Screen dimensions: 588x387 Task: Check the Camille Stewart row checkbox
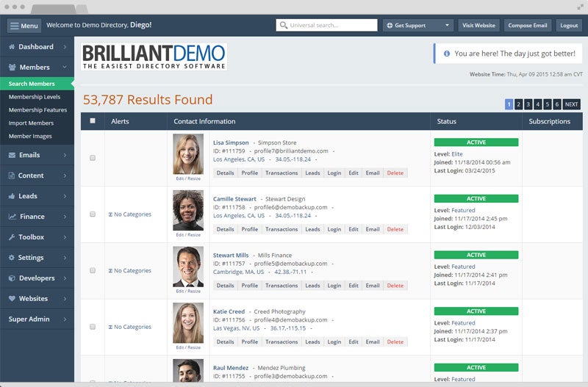point(93,214)
